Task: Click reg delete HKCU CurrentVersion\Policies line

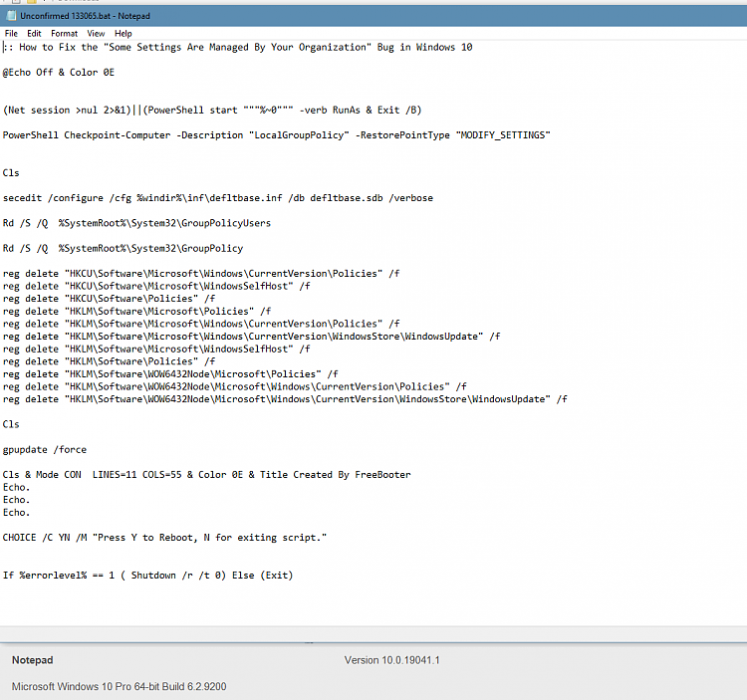Action: [x=201, y=274]
